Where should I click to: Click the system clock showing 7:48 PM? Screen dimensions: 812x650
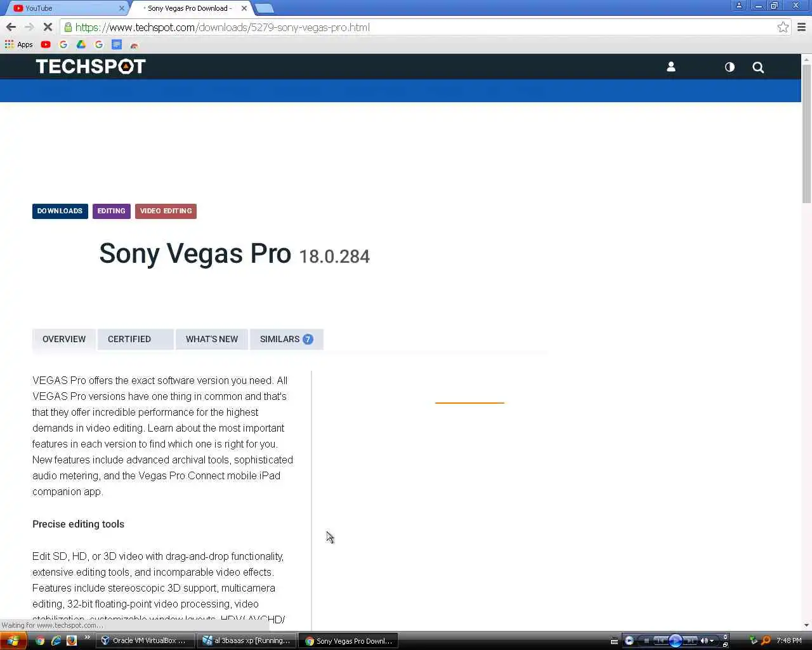tap(789, 640)
